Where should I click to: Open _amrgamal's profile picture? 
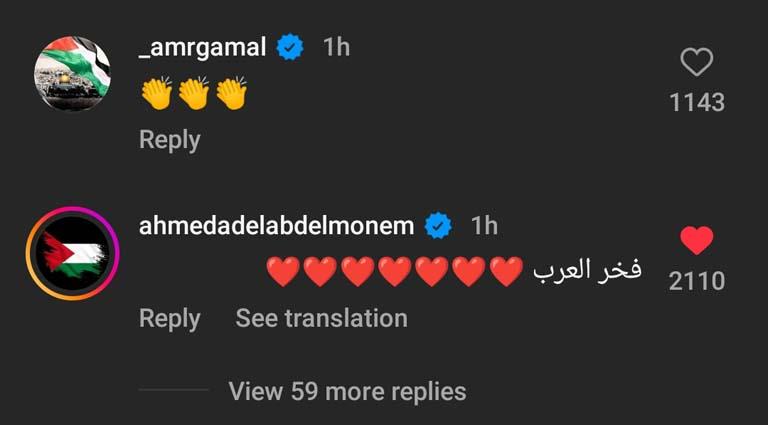72,72
